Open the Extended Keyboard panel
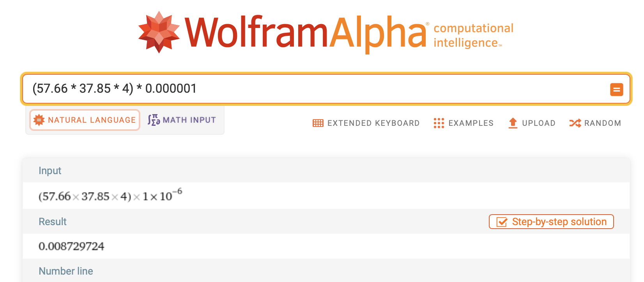Viewport: 644px width, 282px height. (366, 123)
